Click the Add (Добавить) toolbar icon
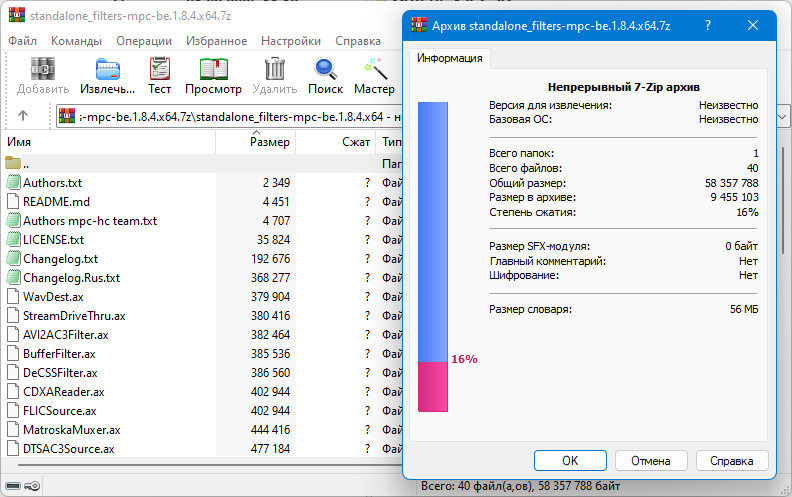This screenshot has width=792, height=497. (x=43, y=69)
